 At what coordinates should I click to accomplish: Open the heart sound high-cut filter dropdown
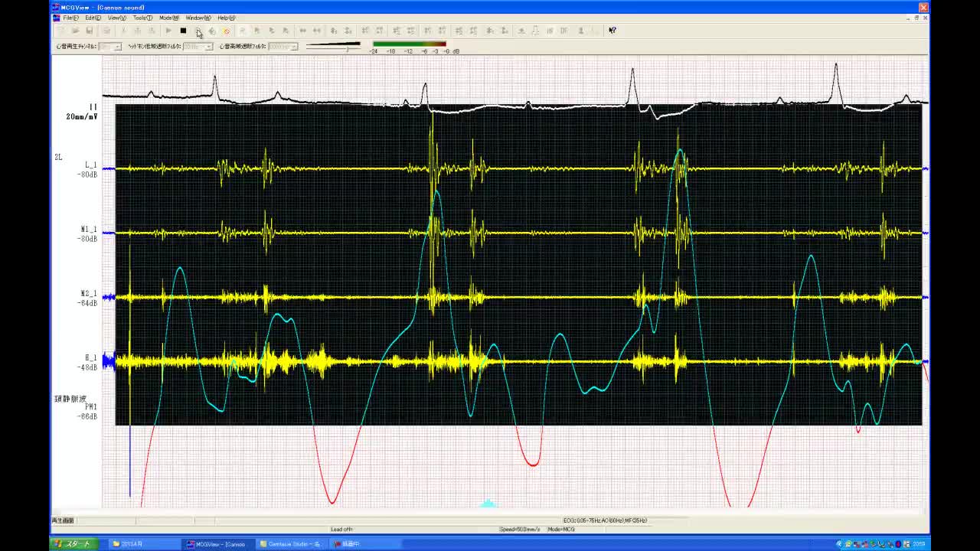[x=294, y=47]
